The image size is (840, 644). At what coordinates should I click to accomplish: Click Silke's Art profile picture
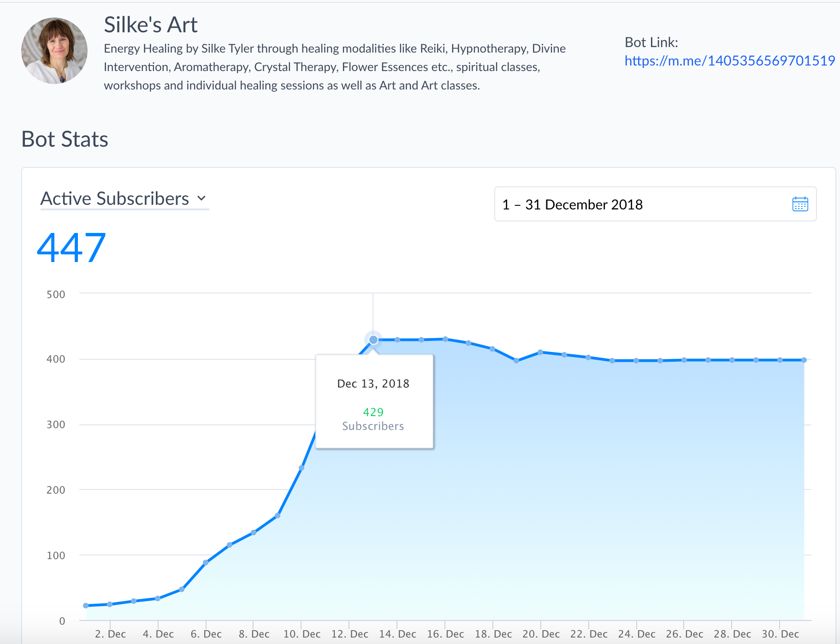point(54,51)
